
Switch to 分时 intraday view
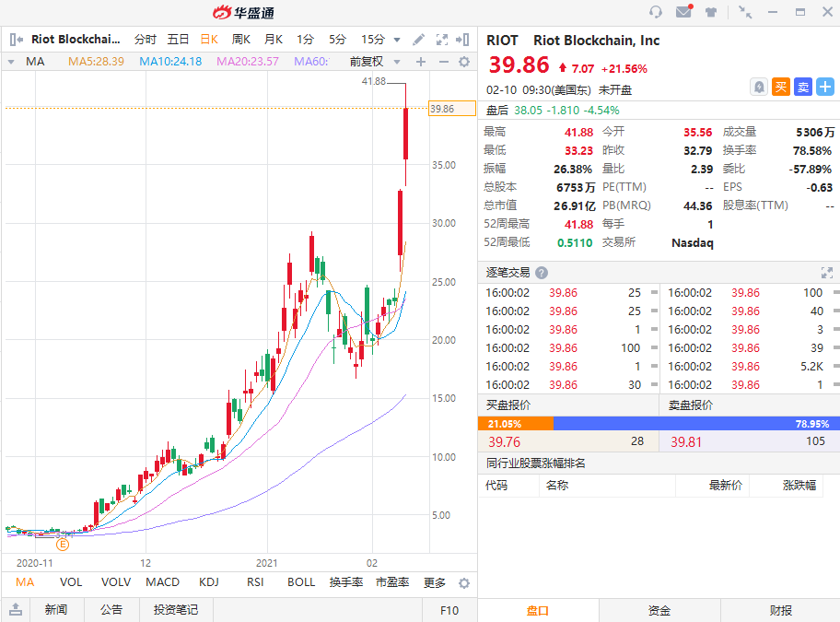click(146, 39)
